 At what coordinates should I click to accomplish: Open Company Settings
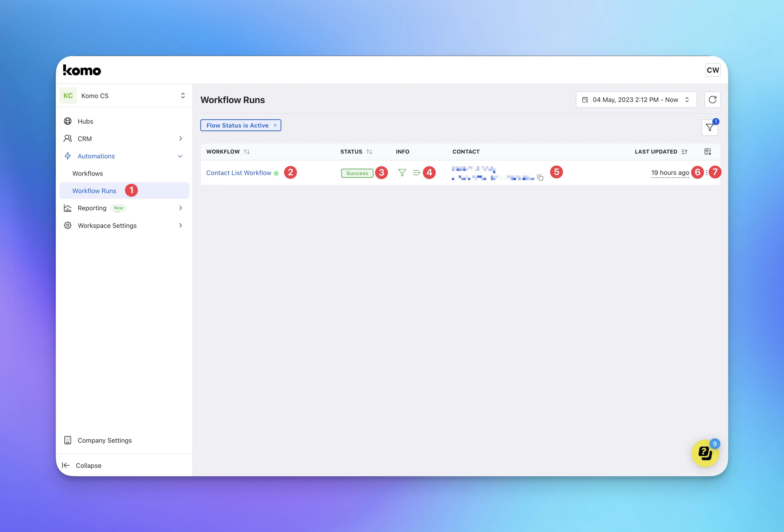pos(124,440)
